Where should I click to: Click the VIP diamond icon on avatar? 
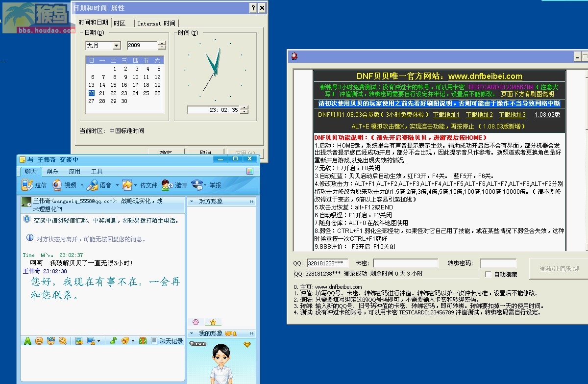tap(247, 345)
